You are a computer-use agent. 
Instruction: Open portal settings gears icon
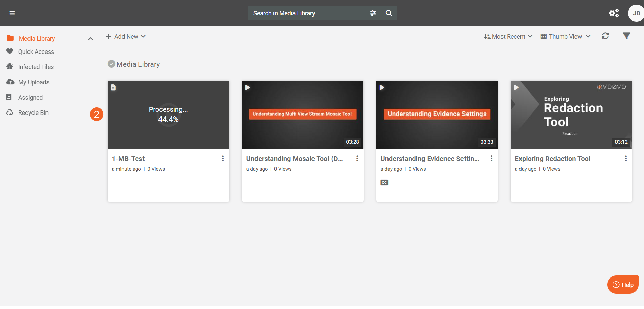[614, 13]
